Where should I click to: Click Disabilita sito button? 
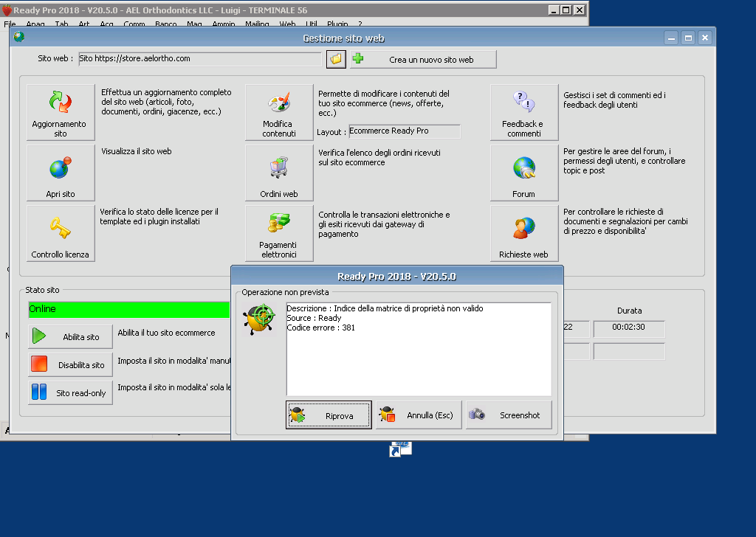(70, 364)
